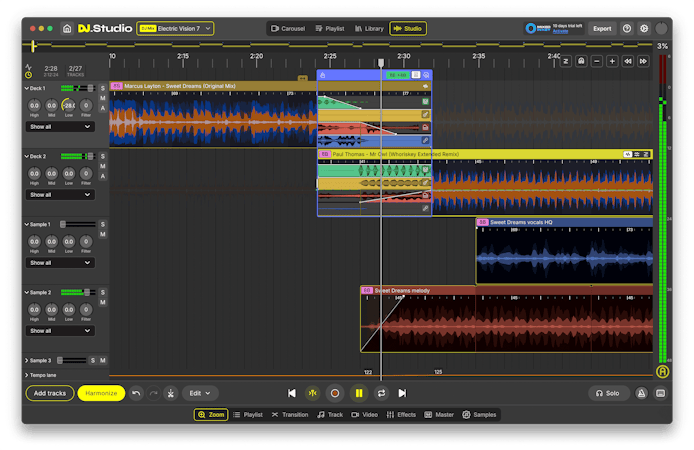Pause playback
This screenshot has height=450, width=694.
tap(359, 393)
